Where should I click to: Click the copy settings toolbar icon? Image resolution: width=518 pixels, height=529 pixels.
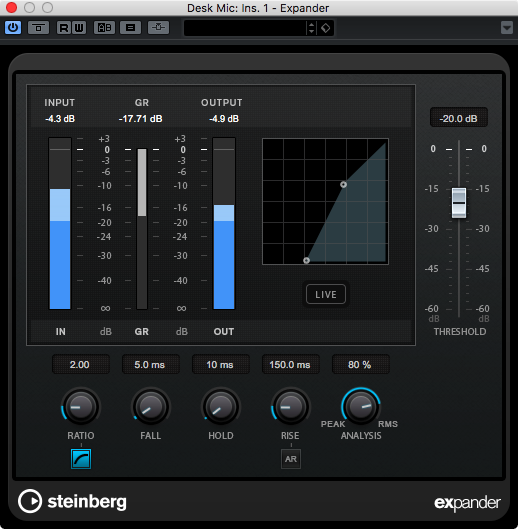pyautogui.click(x=130, y=28)
